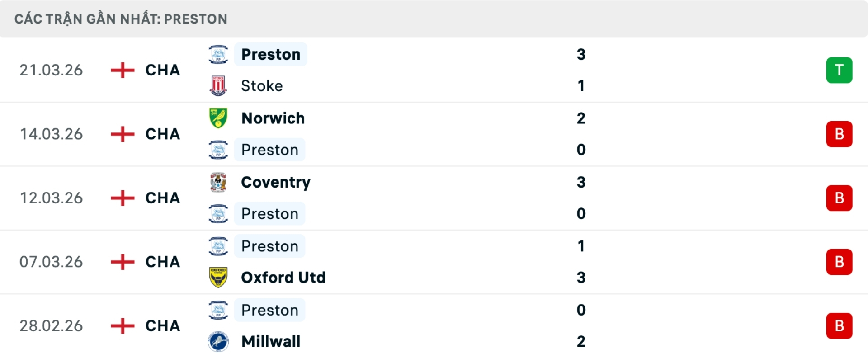Click Preston crest in Stoke match

point(218,54)
